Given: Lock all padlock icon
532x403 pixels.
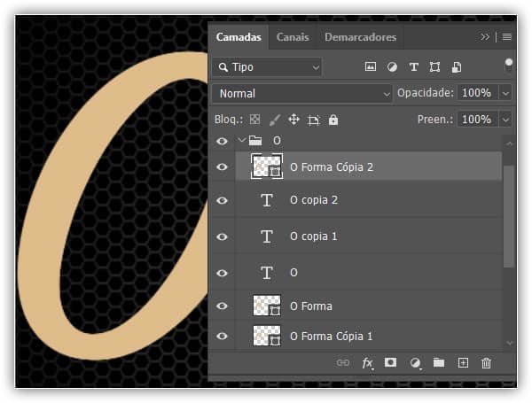Looking at the screenshot, I should point(333,120).
